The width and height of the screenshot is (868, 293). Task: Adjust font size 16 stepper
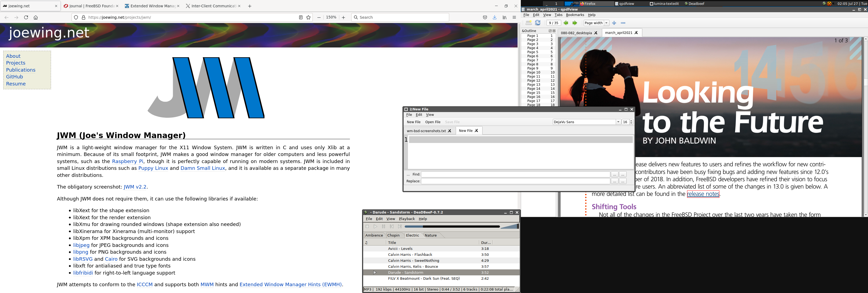click(631, 122)
